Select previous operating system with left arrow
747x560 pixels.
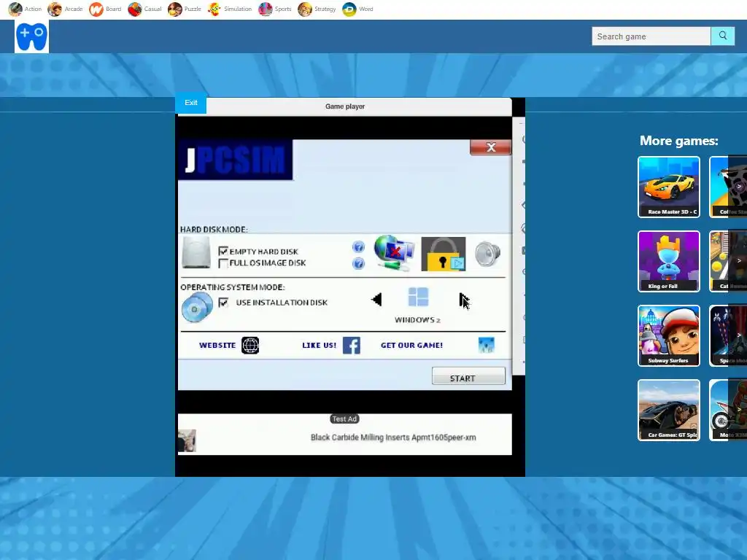(376, 300)
